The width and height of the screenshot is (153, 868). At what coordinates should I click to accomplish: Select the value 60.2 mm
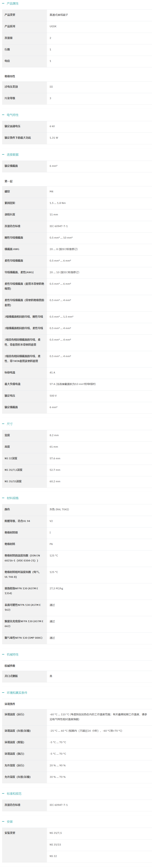pos(55,481)
